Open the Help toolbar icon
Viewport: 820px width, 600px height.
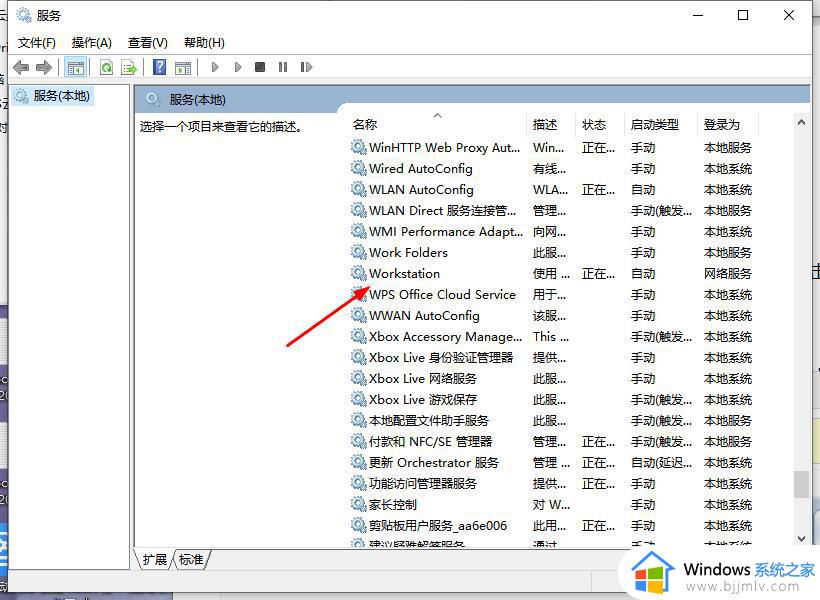click(160, 67)
